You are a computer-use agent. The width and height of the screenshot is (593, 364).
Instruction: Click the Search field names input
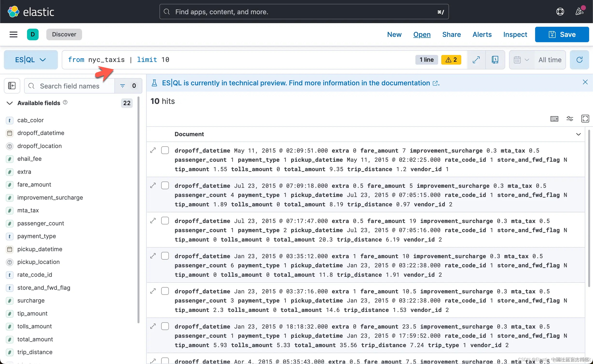pos(70,86)
